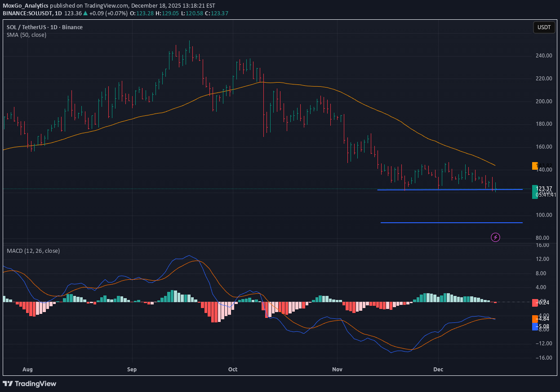Click the Nov label on the time axis
Screen dimensions: 560x392
(x=337, y=370)
